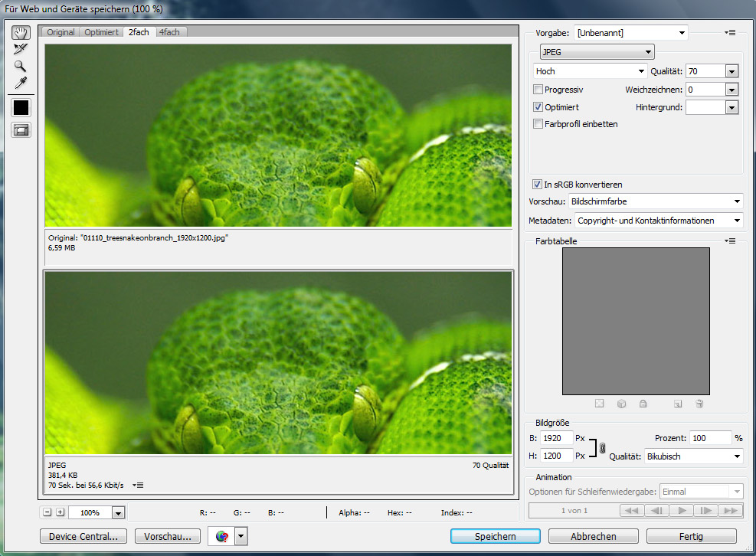This screenshot has height=556, width=756.
Task: Switch to the Original tab
Action: (61, 32)
